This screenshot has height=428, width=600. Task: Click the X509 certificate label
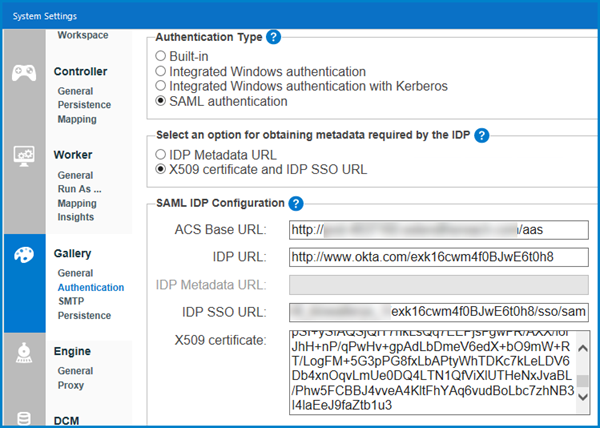tap(220, 340)
